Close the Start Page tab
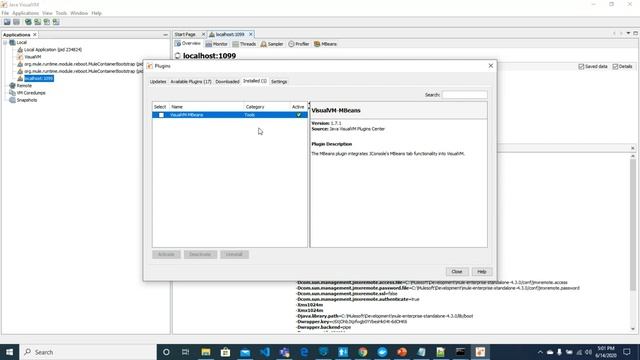 [x=203, y=34]
